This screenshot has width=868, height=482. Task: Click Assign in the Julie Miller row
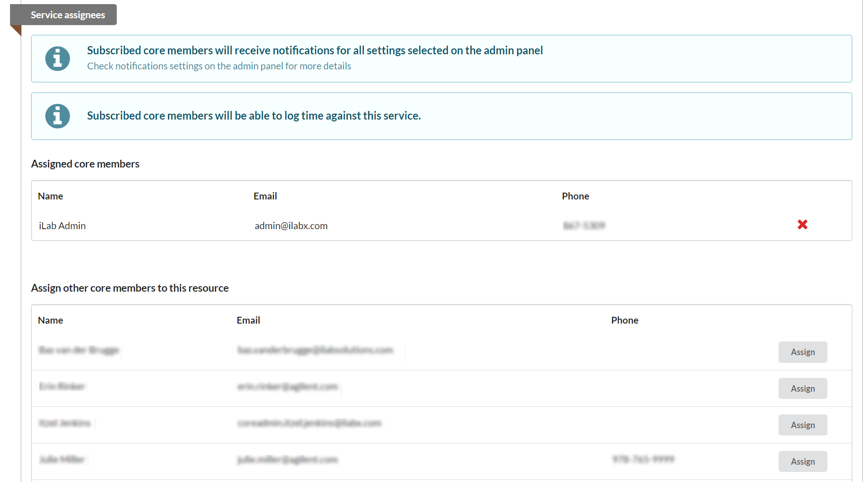[x=802, y=461]
